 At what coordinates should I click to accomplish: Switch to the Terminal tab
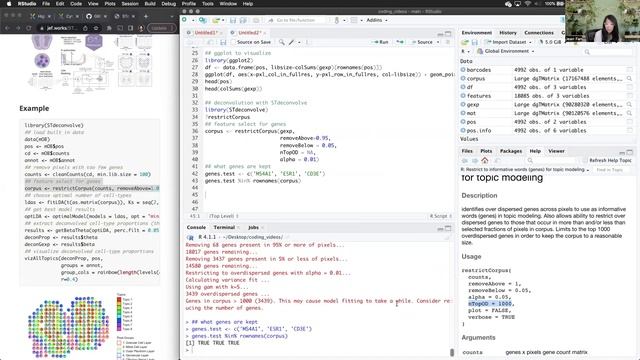click(x=224, y=227)
